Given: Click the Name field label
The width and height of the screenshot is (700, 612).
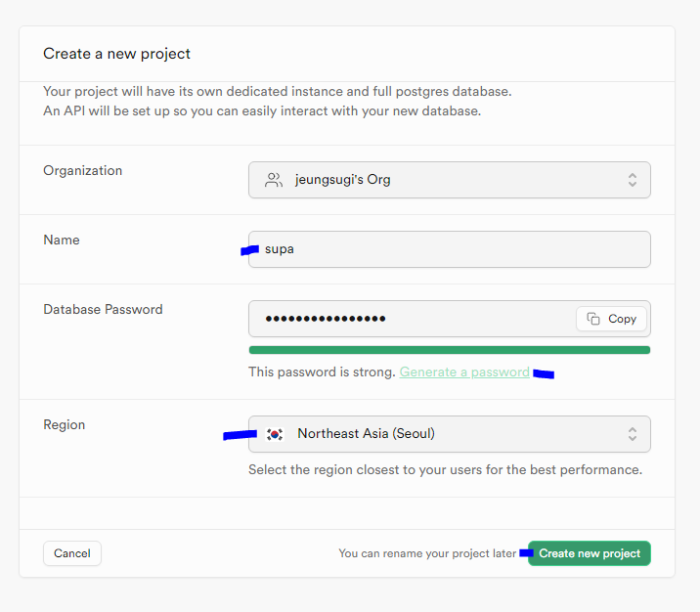Looking at the screenshot, I should coord(62,240).
